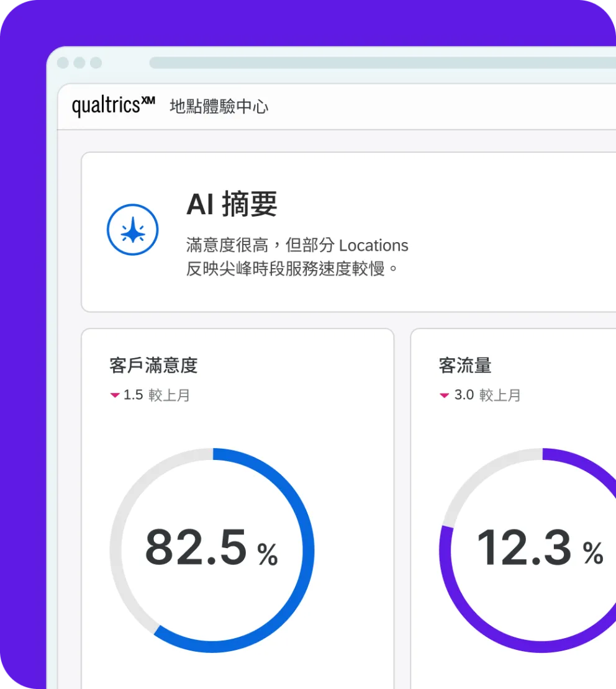This screenshot has width=616, height=689.
Task: Click the 3.0 較上月 change label
Action: coord(487,395)
